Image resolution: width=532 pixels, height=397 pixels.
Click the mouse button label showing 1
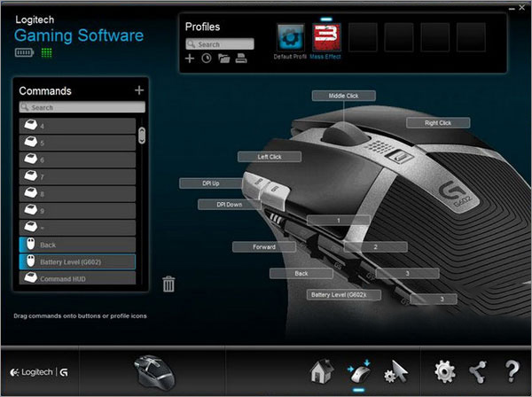click(339, 221)
